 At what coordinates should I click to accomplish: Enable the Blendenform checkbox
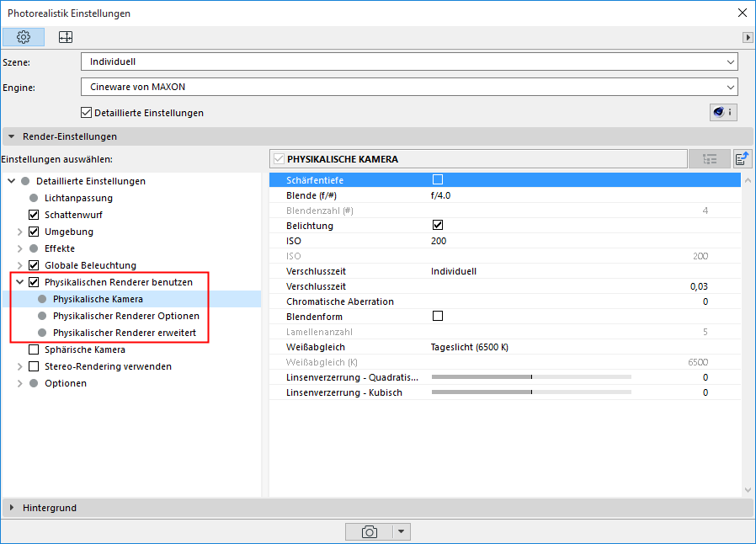438,316
